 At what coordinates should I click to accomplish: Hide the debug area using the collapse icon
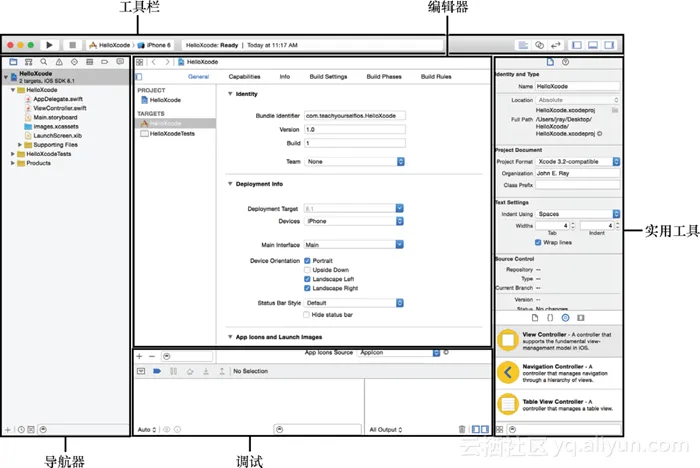[141, 371]
